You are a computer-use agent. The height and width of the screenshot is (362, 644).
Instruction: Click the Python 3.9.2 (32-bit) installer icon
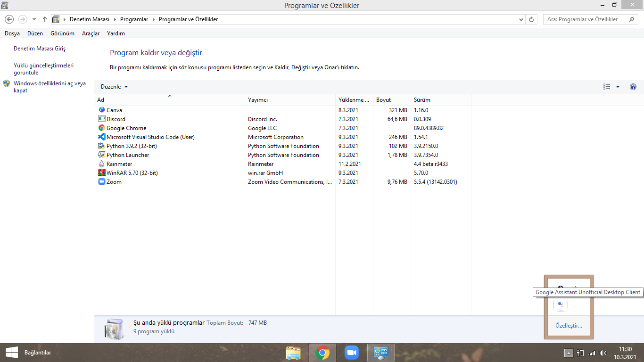[x=101, y=146]
